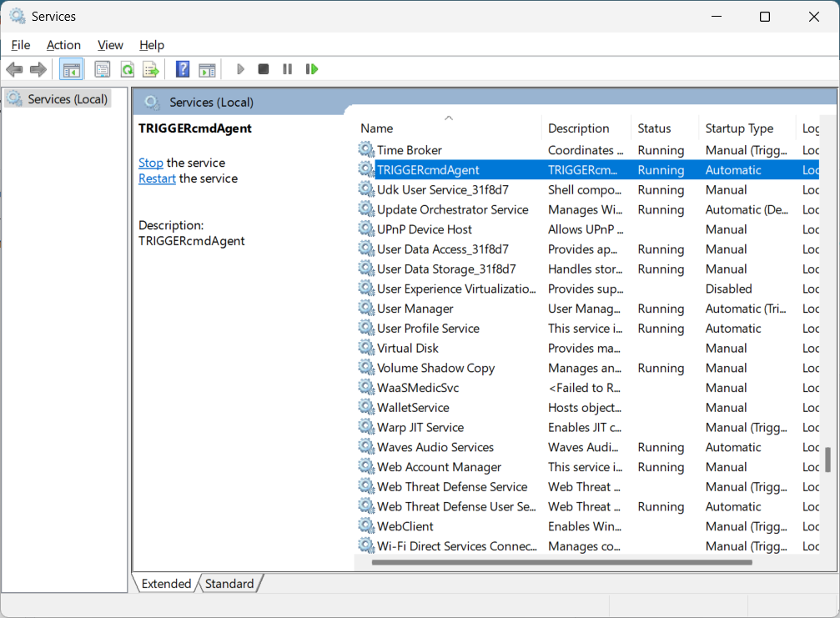
Task: Click the gear icon beside Volume Shadow Copy
Action: tap(366, 367)
